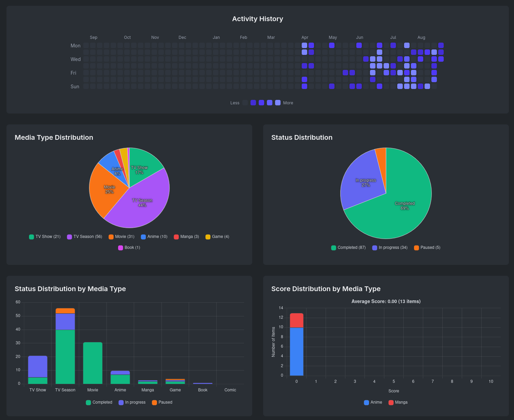
Task: Hide Completed (87) in status legend
Action: [x=348, y=247]
